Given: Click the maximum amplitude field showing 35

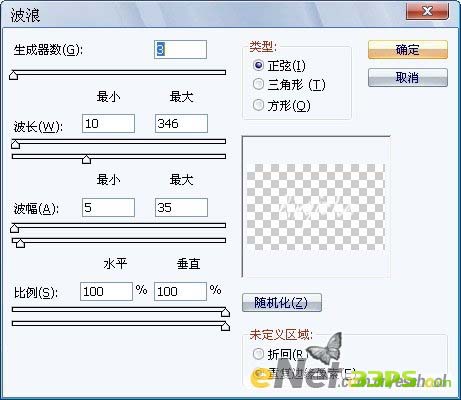Looking at the screenshot, I should coord(181,207).
